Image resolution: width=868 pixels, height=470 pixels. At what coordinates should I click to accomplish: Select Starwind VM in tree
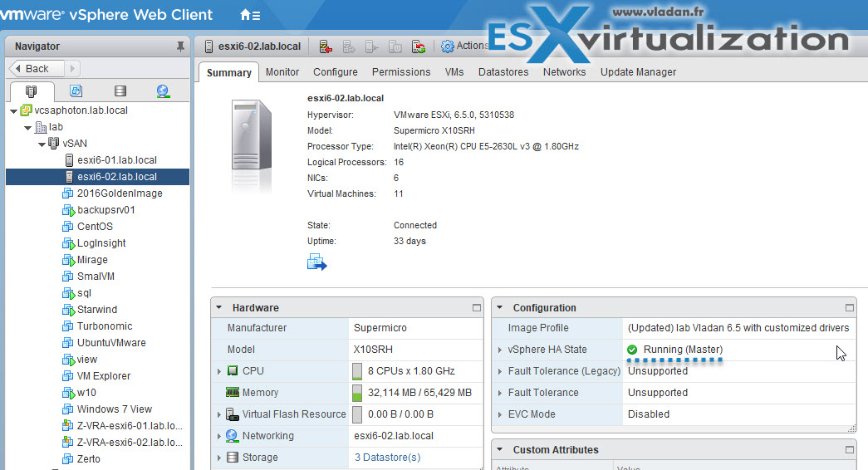click(97, 310)
